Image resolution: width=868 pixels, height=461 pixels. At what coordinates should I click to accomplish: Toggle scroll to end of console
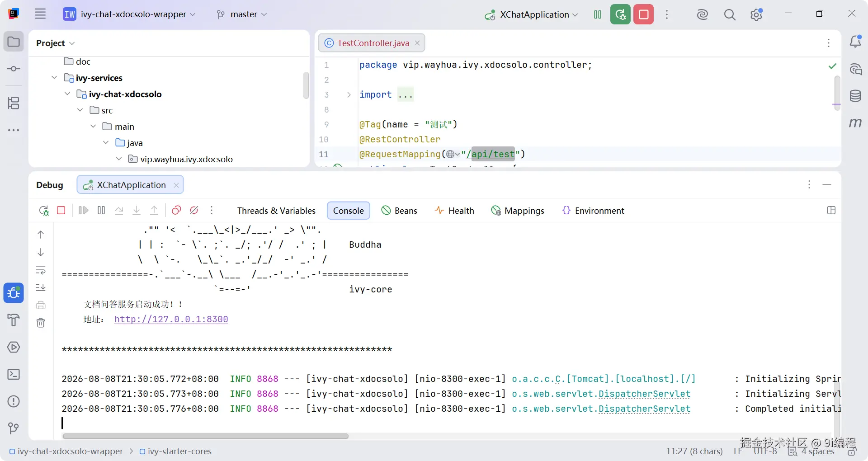point(41,287)
